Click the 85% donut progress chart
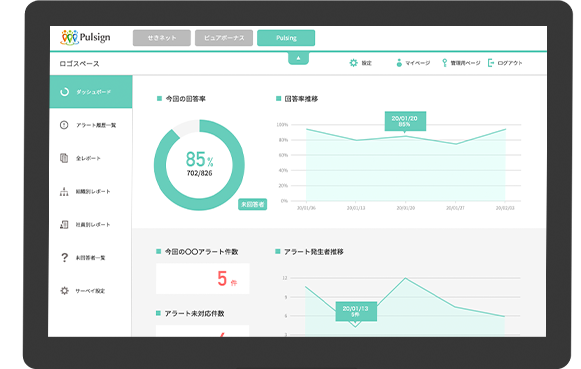The height and width of the screenshot is (369, 581). click(199, 165)
